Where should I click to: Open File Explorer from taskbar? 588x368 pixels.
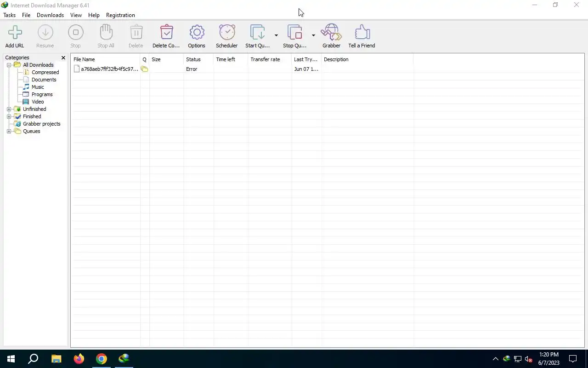[56, 359]
